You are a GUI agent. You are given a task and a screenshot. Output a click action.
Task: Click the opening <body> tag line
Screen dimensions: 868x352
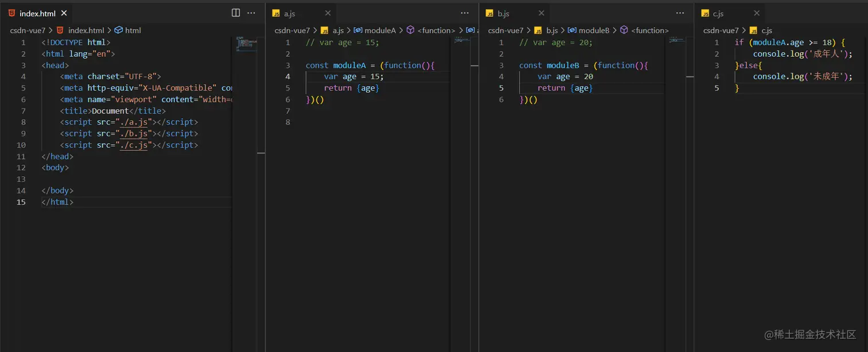pos(55,168)
